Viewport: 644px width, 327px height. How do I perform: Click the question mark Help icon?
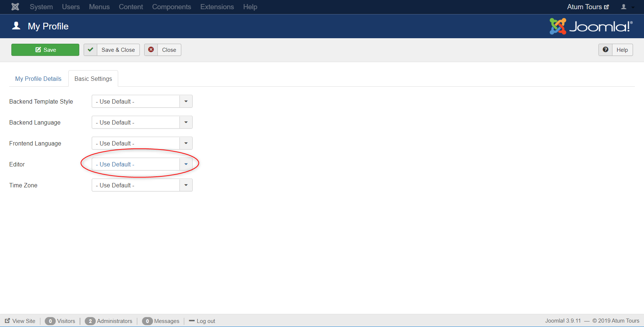(x=605, y=50)
